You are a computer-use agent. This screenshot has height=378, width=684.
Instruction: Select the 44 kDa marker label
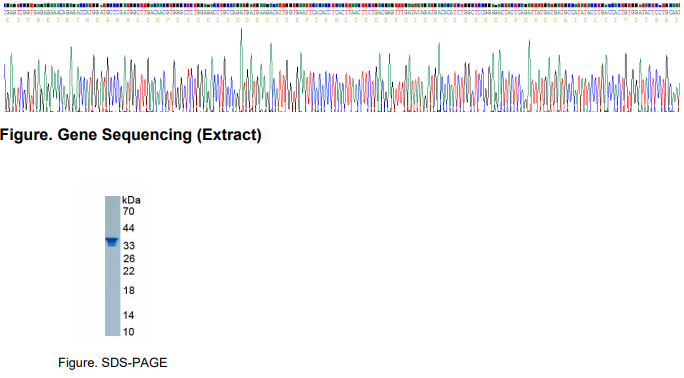pyautogui.click(x=128, y=228)
